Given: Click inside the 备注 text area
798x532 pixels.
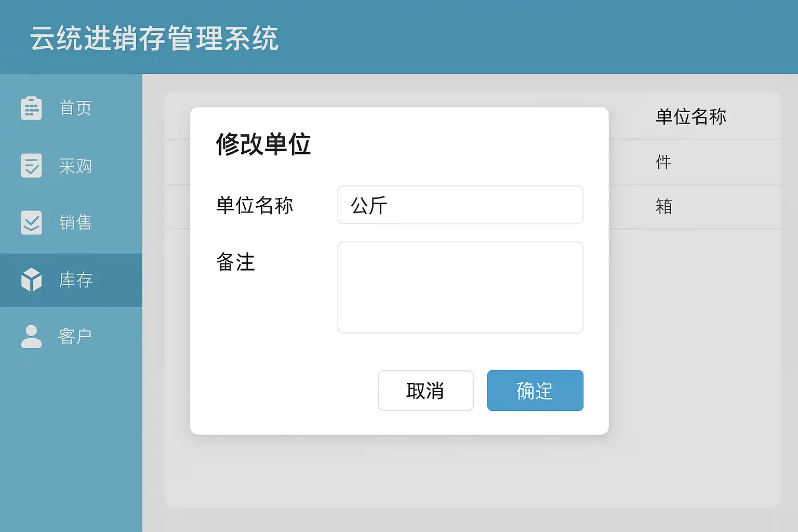Looking at the screenshot, I should (x=460, y=287).
